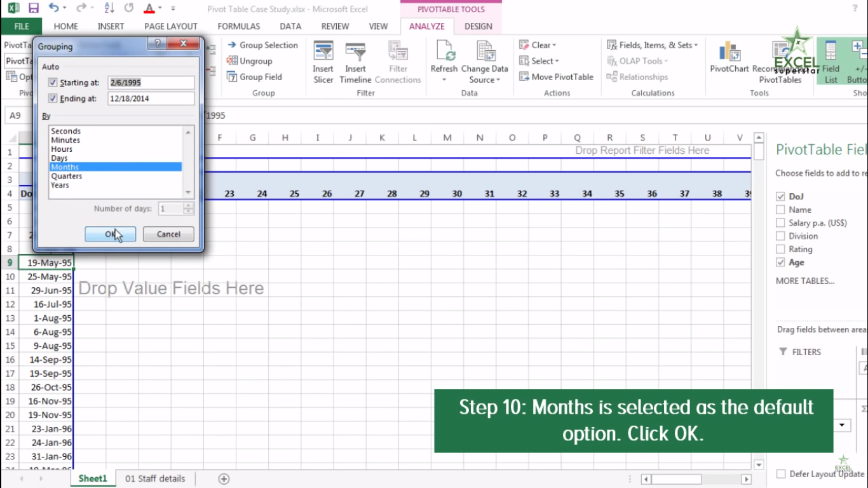Click the Excel application icon in title bar
Image resolution: width=868 pixels, height=488 pixels.
coord(13,9)
